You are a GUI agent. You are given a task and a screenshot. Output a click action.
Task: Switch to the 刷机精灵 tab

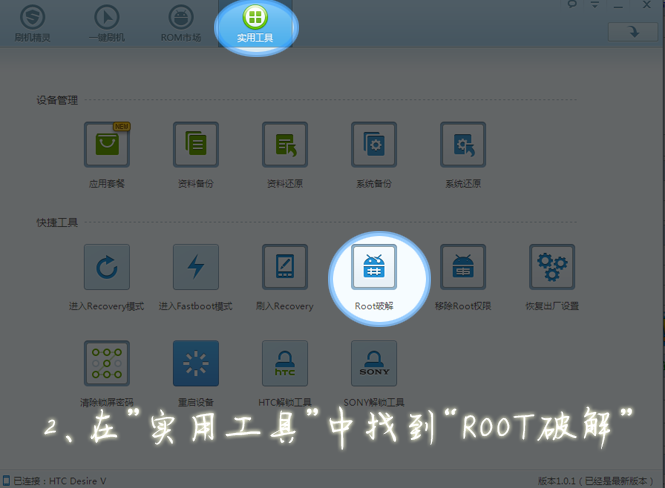pyautogui.click(x=33, y=23)
